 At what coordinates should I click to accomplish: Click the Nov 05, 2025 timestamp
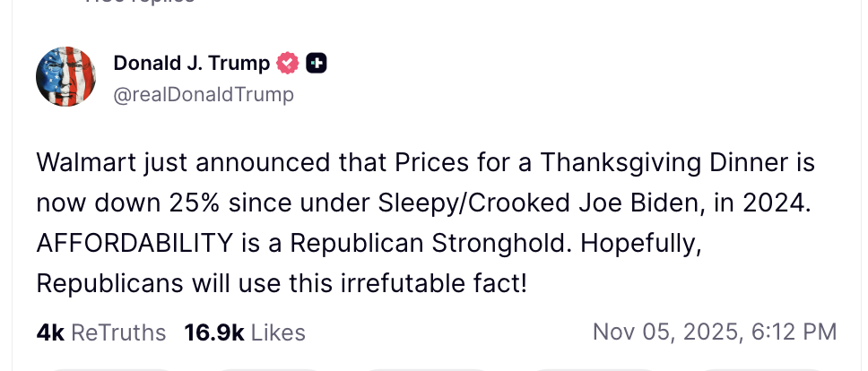(667, 332)
